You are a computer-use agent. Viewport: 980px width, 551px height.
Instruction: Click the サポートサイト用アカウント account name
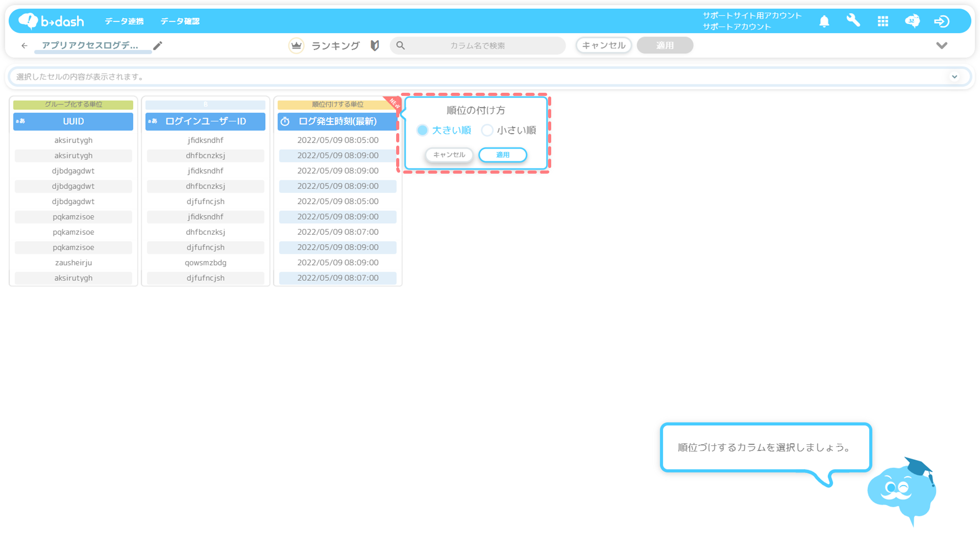(752, 16)
